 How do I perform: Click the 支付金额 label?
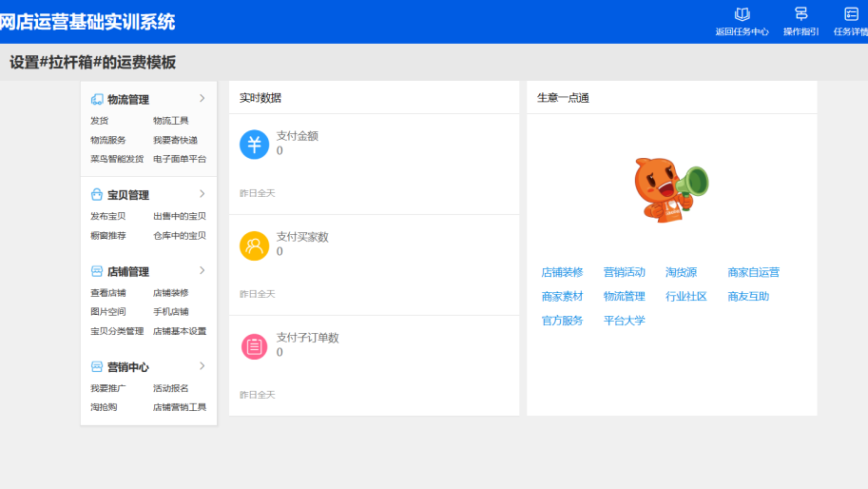coord(298,136)
